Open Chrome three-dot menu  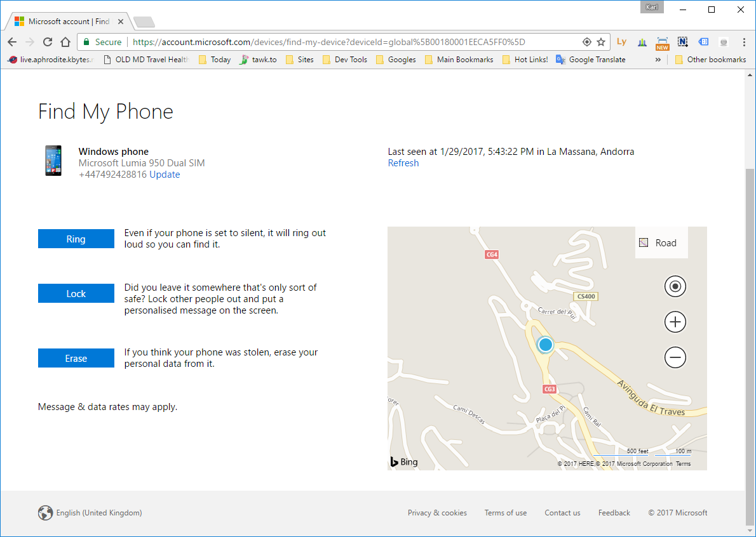(x=744, y=42)
